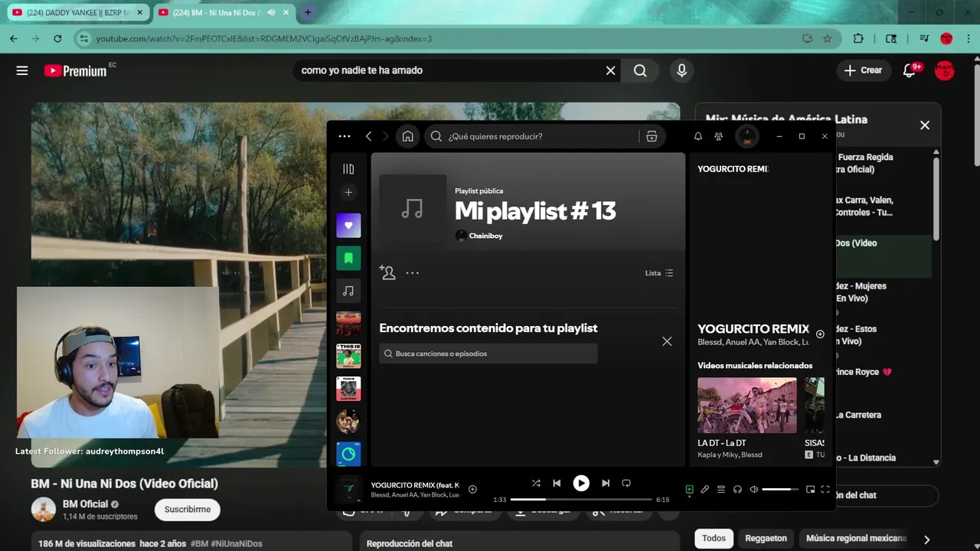980x551 pixels.
Task: Toggle shuffle in Spotify player
Action: pyautogui.click(x=536, y=483)
